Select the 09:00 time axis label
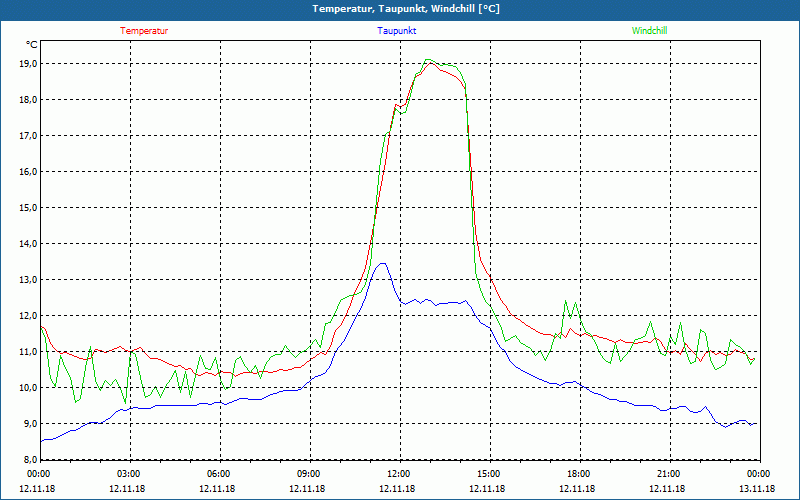This screenshot has height=500, width=800. point(308,474)
